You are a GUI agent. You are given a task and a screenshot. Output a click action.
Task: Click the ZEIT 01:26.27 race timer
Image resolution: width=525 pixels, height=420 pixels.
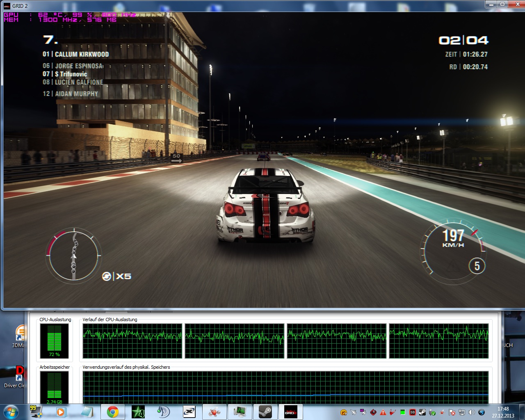point(466,54)
